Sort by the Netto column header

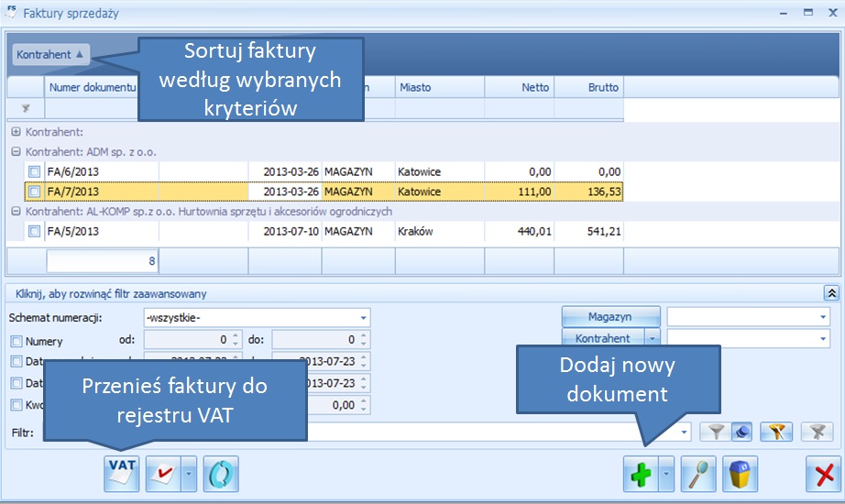pyautogui.click(x=520, y=87)
